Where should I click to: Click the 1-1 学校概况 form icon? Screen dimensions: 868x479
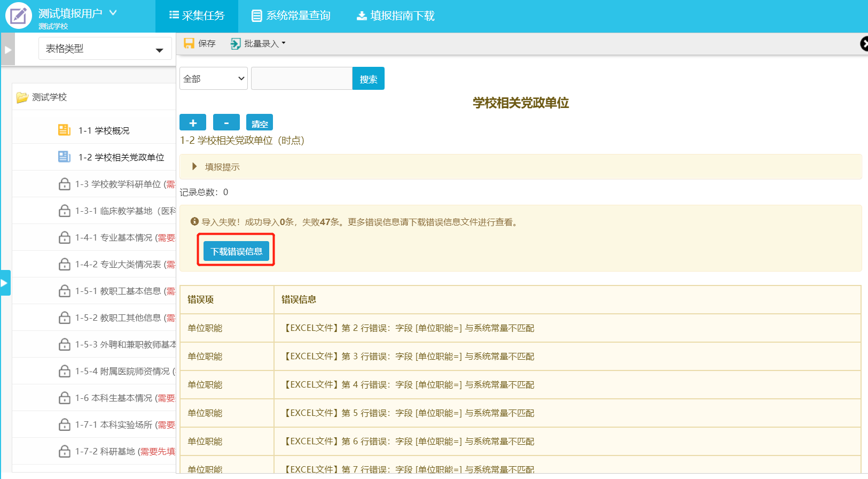[x=64, y=130]
